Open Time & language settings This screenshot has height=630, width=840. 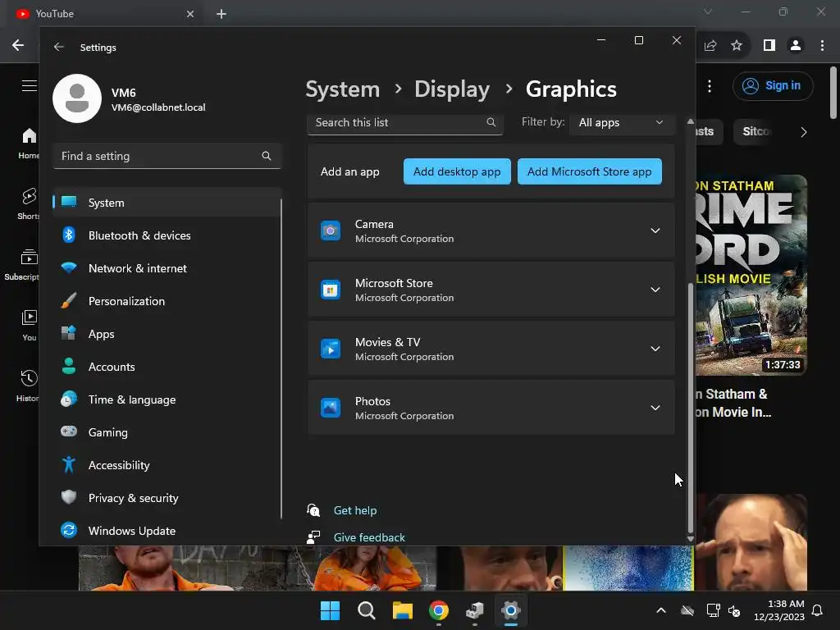167,399
